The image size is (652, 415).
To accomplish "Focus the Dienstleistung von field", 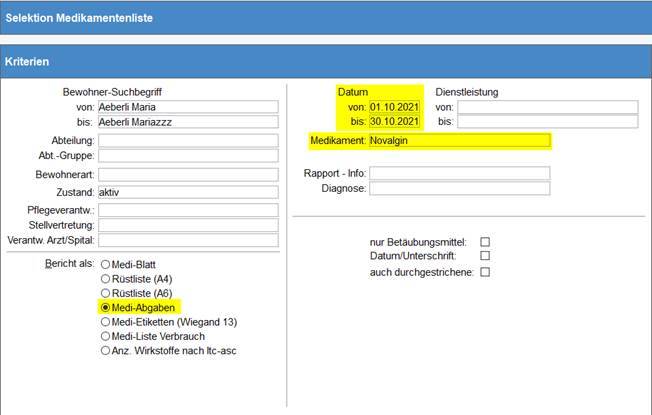I will coord(548,107).
